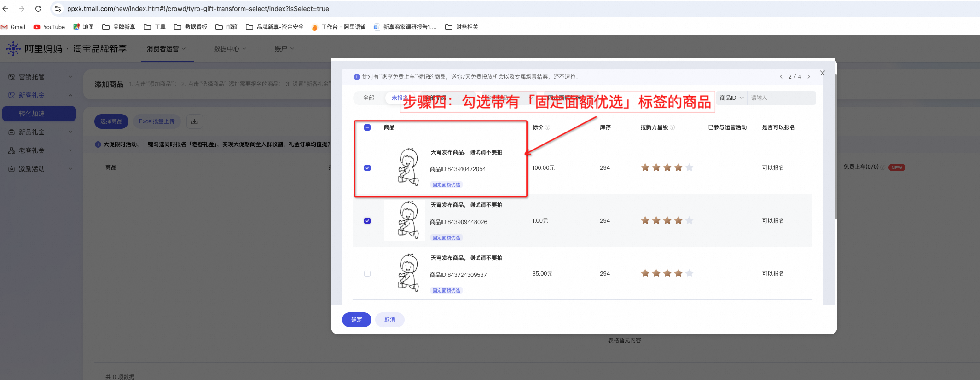Open the 数据看板 bookmark folder
Image resolution: width=980 pixels, height=380 pixels.
coord(191,27)
